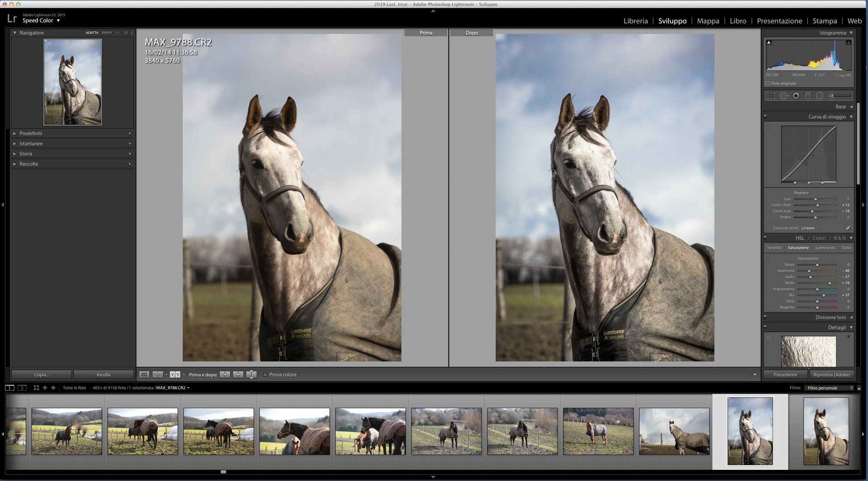The height and width of the screenshot is (481, 868).
Task: Click the Ripristina (Adobe) button
Action: 831,374
